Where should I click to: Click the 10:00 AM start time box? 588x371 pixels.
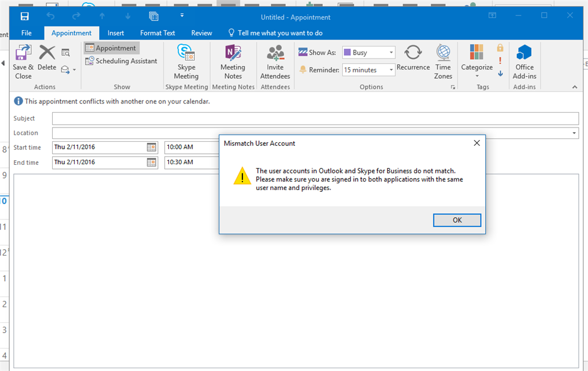click(x=191, y=148)
